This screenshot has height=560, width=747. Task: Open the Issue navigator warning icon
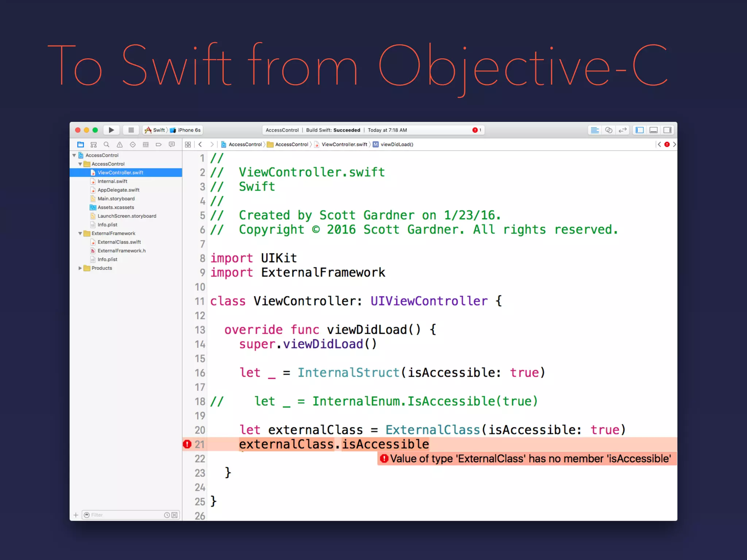(x=120, y=145)
